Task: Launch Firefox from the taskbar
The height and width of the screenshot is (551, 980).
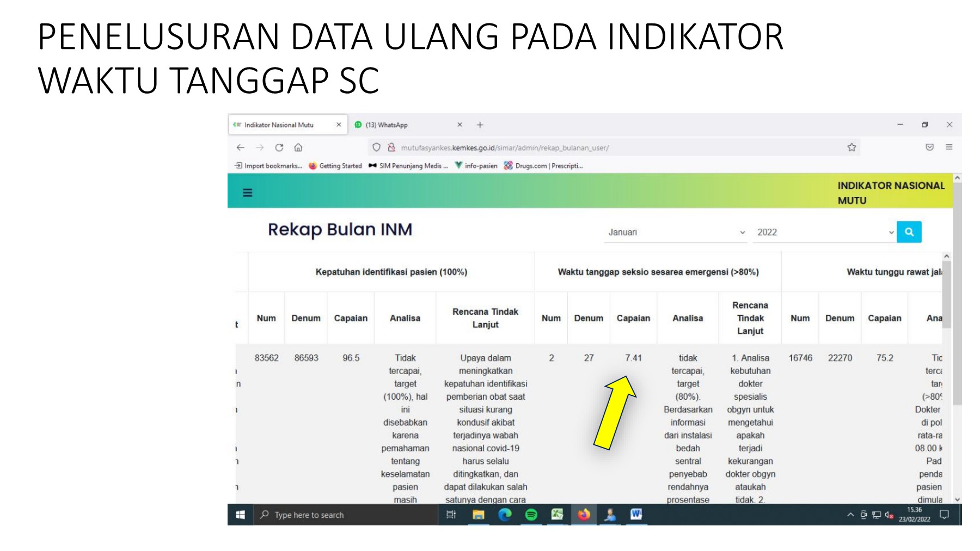Action: coord(584,515)
